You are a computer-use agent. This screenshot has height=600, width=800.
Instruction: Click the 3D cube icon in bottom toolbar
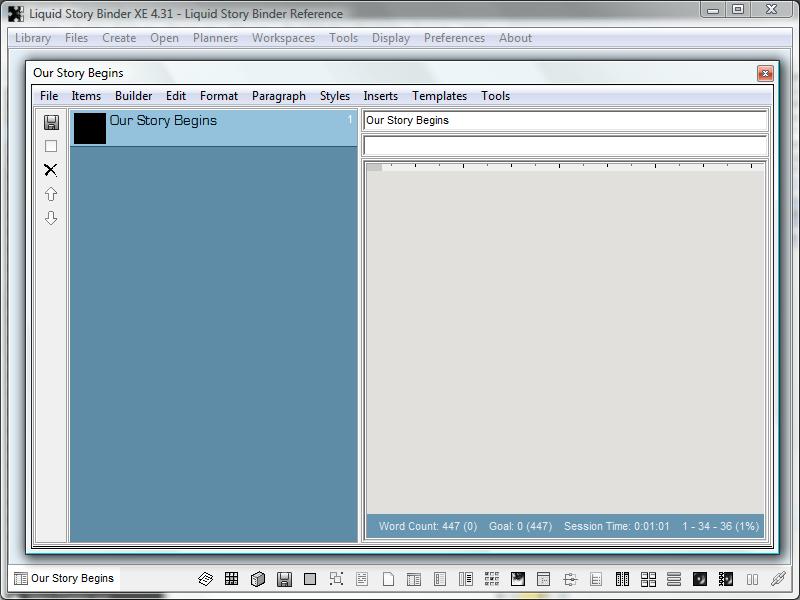257,579
